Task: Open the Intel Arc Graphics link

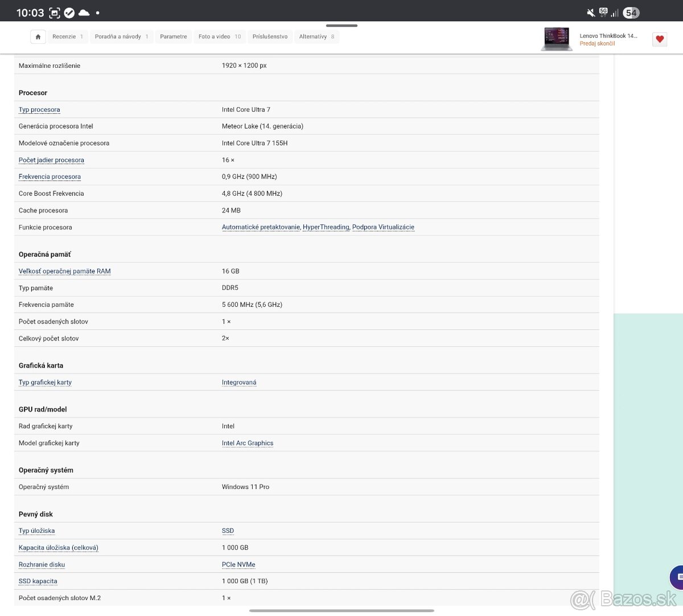Action: (x=248, y=443)
